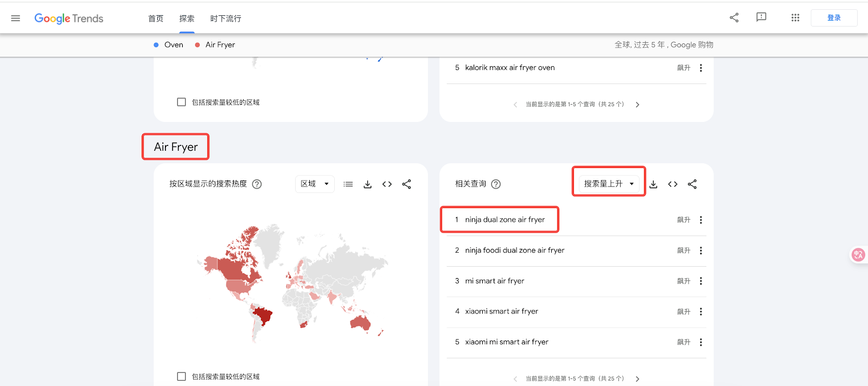Image resolution: width=868 pixels, height=386 pixels.
Task: Click the 1-5 个查询 text under the kalorik row
Action: [x=575, y=105]
